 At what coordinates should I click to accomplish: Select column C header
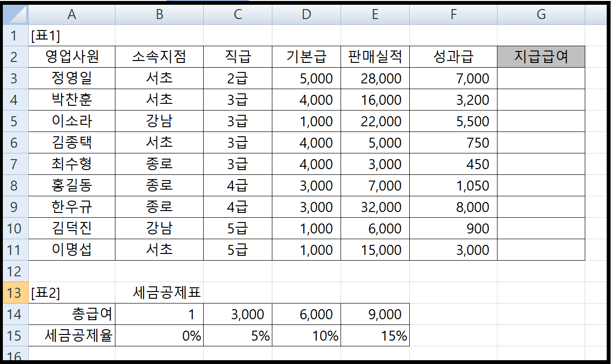(x=238, y=15)
